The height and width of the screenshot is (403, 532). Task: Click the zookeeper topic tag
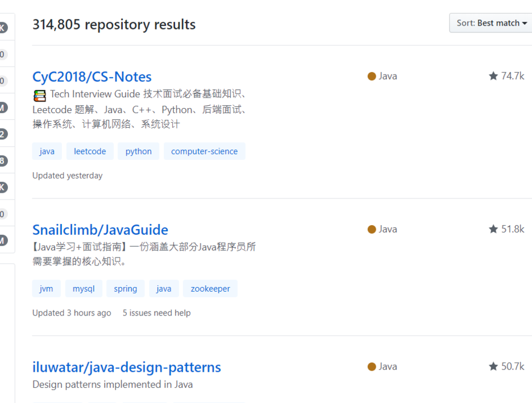(x=210, y=289)
